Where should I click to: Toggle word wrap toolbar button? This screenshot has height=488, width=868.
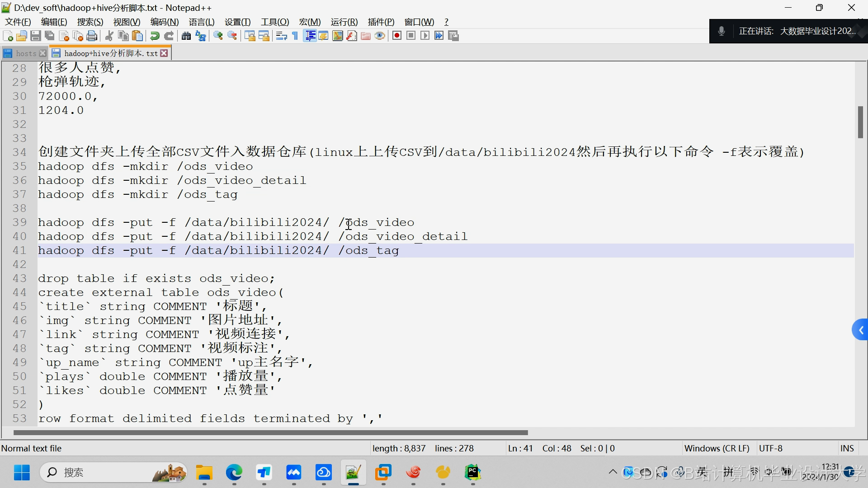coord(281,36)
